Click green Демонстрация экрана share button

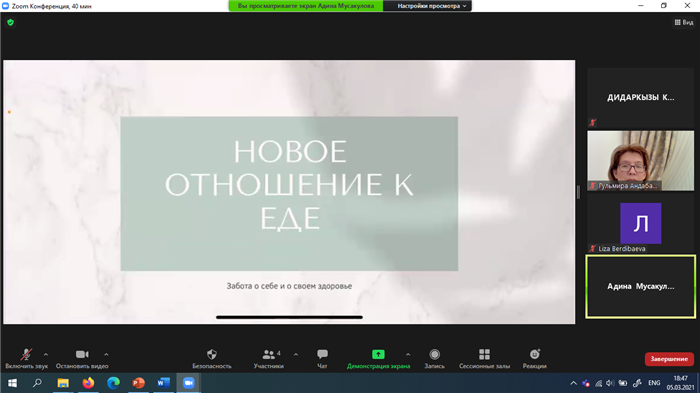pos(378,359)
